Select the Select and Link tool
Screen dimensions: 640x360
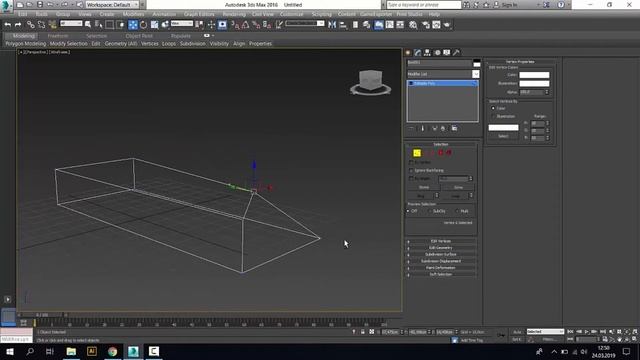pyautogui.click(x=31, y=25)
